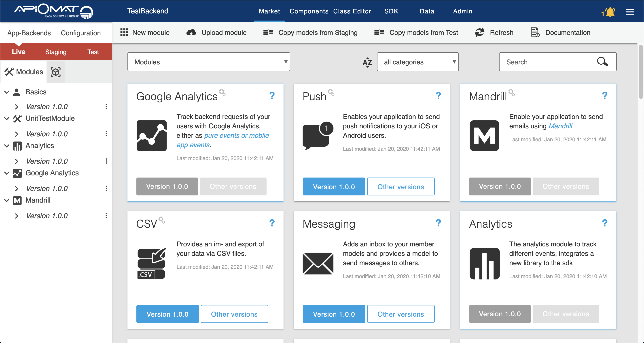
Task: Click the New module grid icon
Action: [124, 32]
